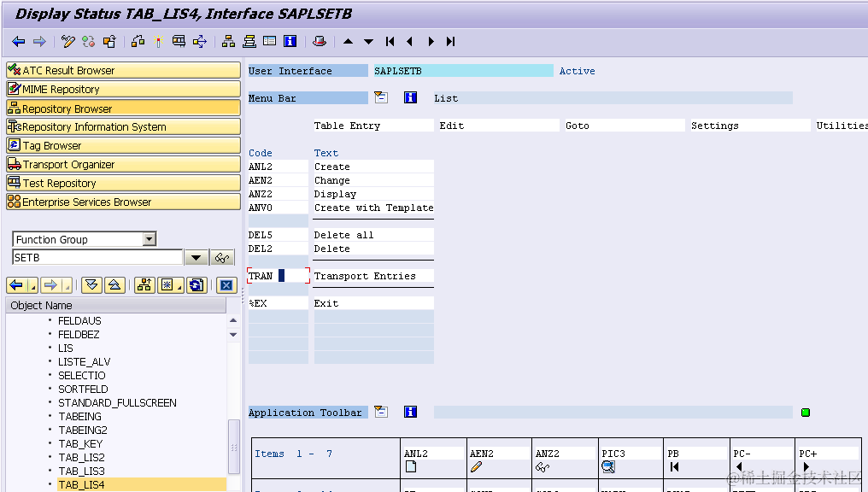
Task: Open the ATC Result Browser
Action: pyautogui.click(x=123, y=70)
